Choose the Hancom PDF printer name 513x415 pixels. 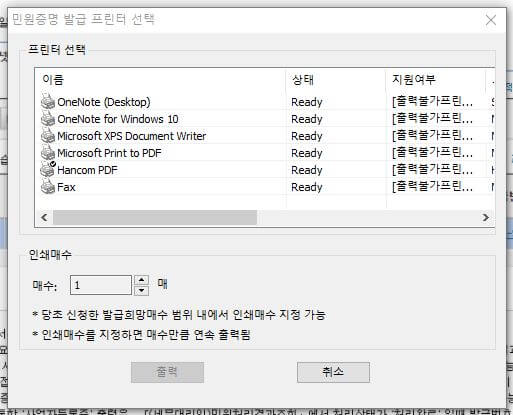87,170
